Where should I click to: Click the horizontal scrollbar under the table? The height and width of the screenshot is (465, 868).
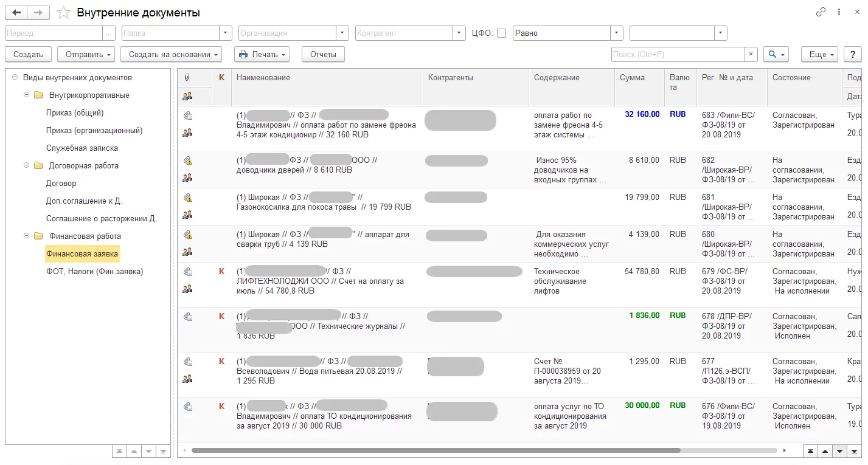tap(436, 450)
